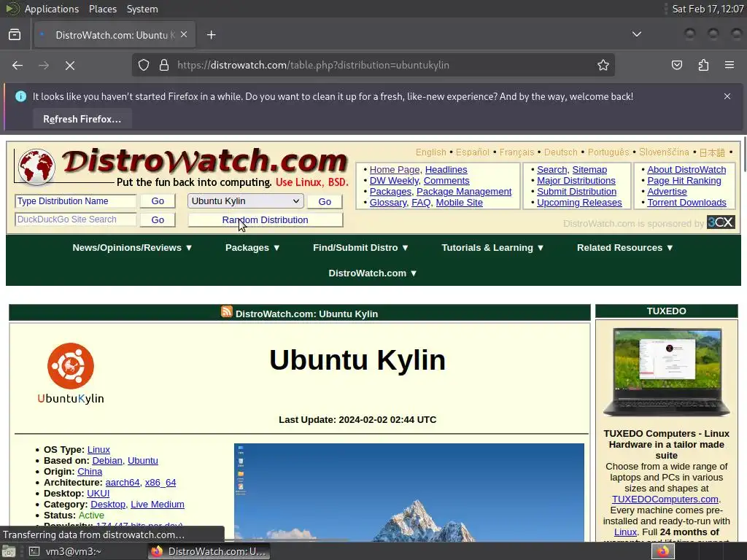This screenshot has width=747, height=560.
Task: Open the UKUI desktop link
Action: (x=98, y=494)
